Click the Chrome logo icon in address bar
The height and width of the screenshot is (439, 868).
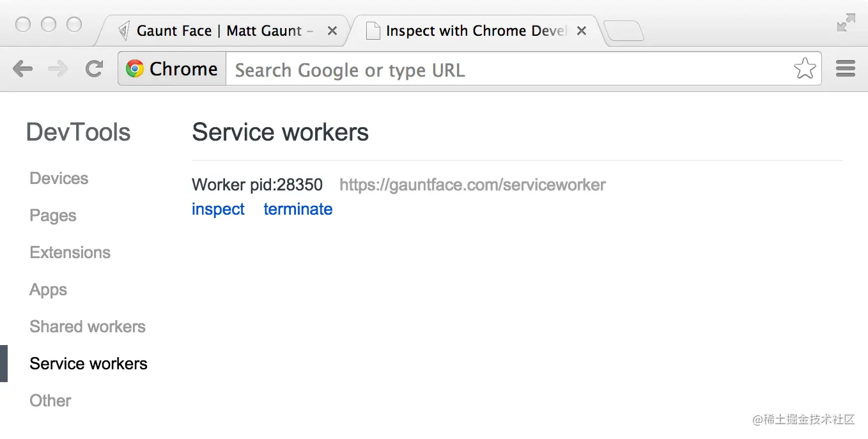point(135,69)
